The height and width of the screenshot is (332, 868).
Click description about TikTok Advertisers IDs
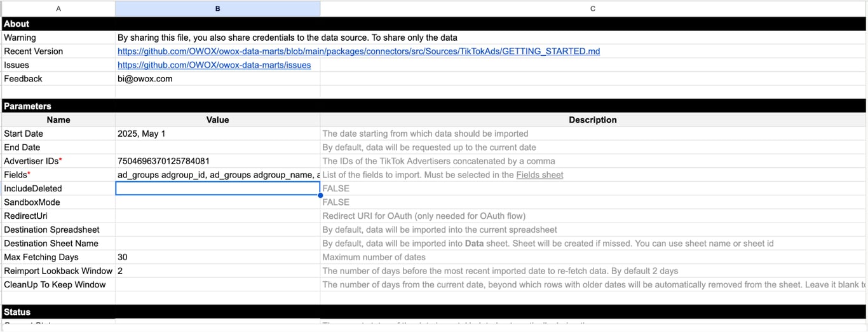point(438,161)
